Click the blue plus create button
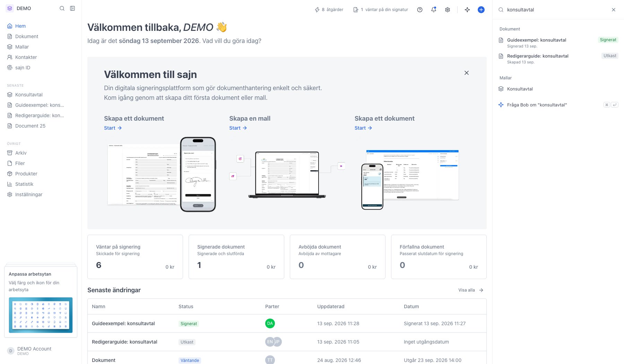The height and width of the screenshot is (364, 624). click(481, 10)
